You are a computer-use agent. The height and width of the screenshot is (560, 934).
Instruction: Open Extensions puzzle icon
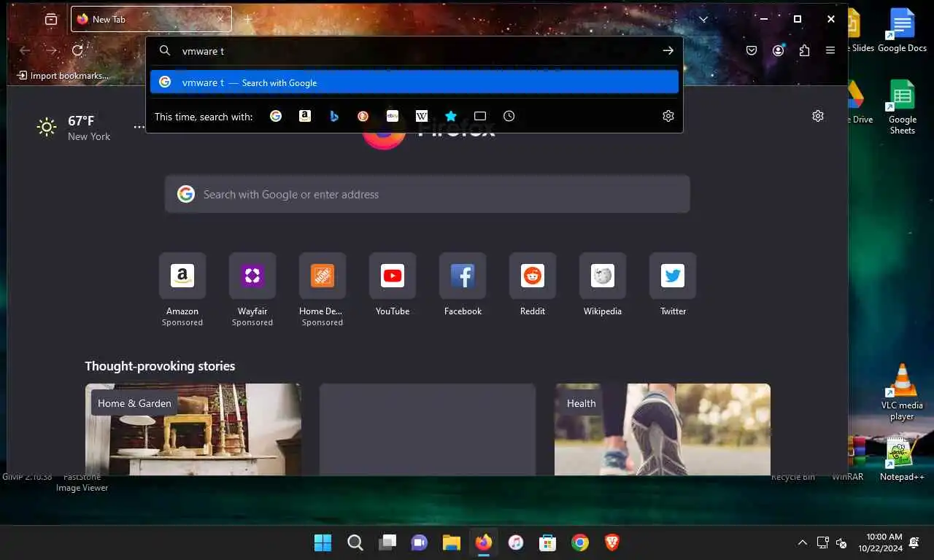pyautogui.click(x=804, y=50)
